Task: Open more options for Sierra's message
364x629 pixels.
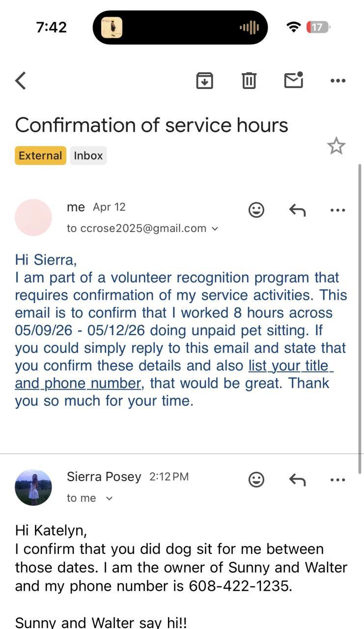Action: click(x=338, y=480)
